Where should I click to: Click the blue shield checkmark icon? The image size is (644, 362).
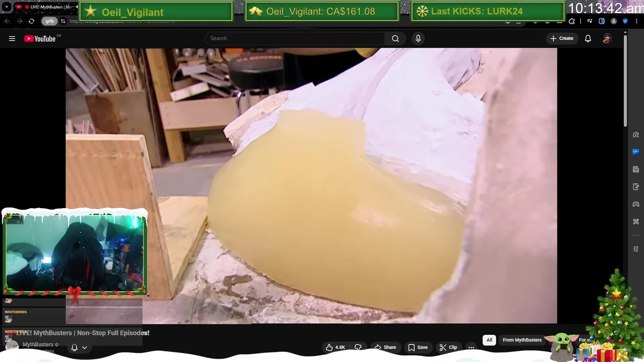(625, 21)
